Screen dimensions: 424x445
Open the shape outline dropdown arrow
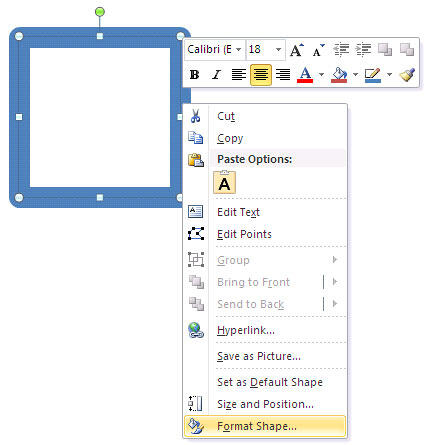tap(389, 75)
